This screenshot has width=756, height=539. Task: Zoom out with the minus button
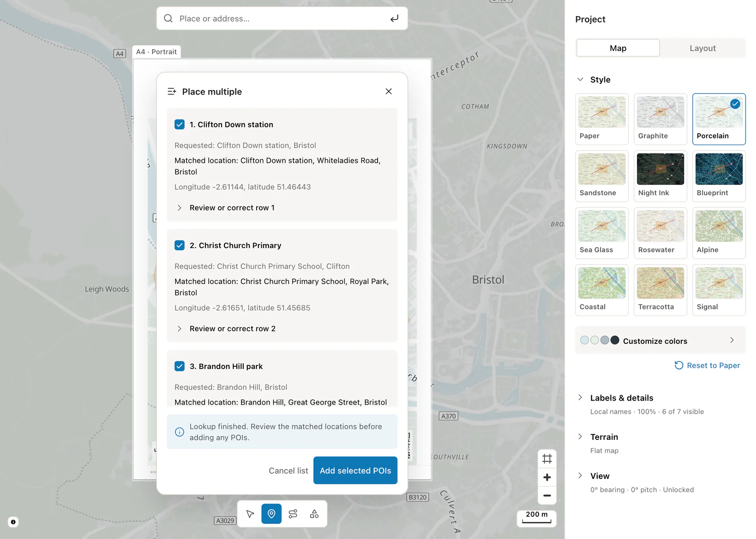click(x=547, y=496)
